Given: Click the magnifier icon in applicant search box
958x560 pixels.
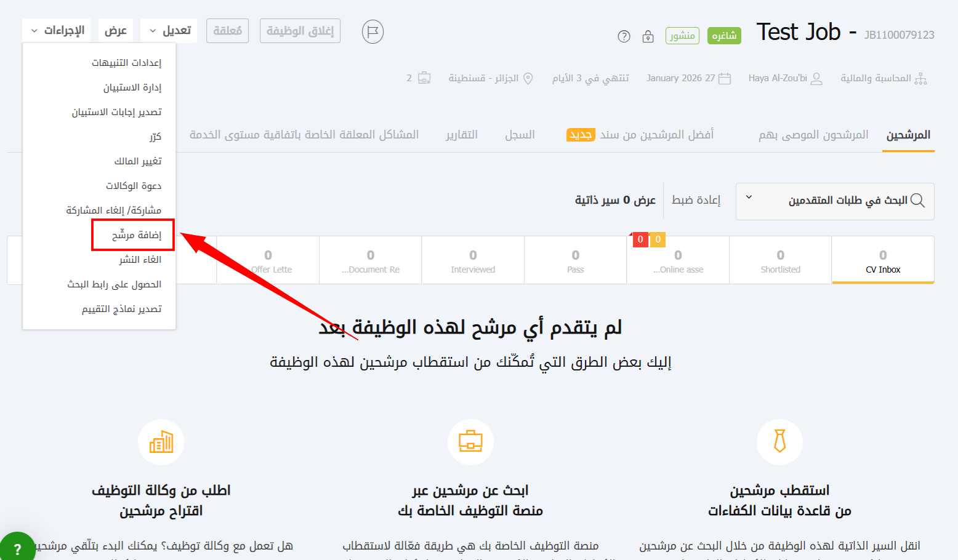Looking at the screenshot, I should [x=917, y=201].
